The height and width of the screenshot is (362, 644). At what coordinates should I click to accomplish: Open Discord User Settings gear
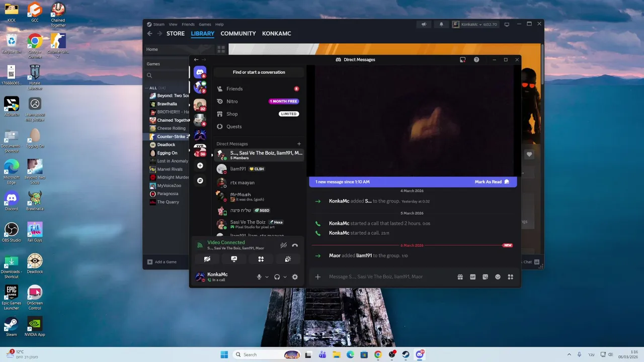point(295,277)
